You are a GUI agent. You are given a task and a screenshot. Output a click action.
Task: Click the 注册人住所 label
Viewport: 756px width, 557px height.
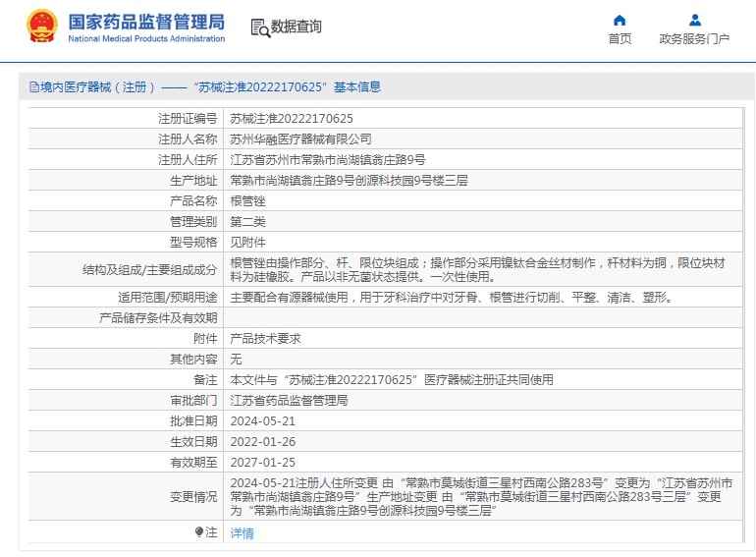(x=188, y=159)
